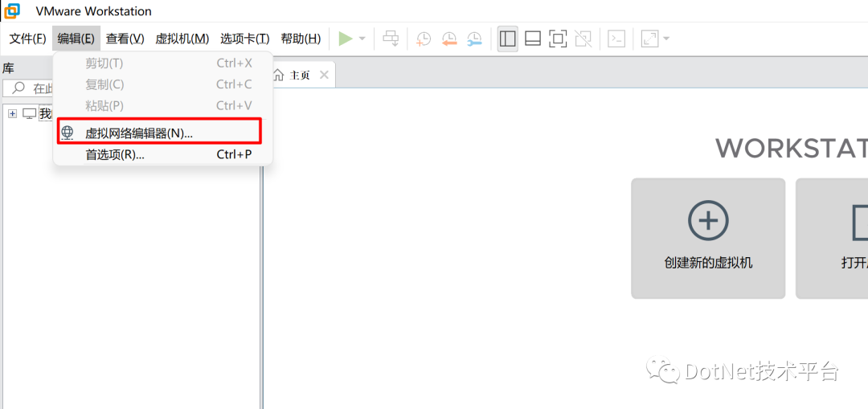The image size is (868, 409).
Task: Select 剪切(T) in the edit menu
Action: [x=162, y=63]
